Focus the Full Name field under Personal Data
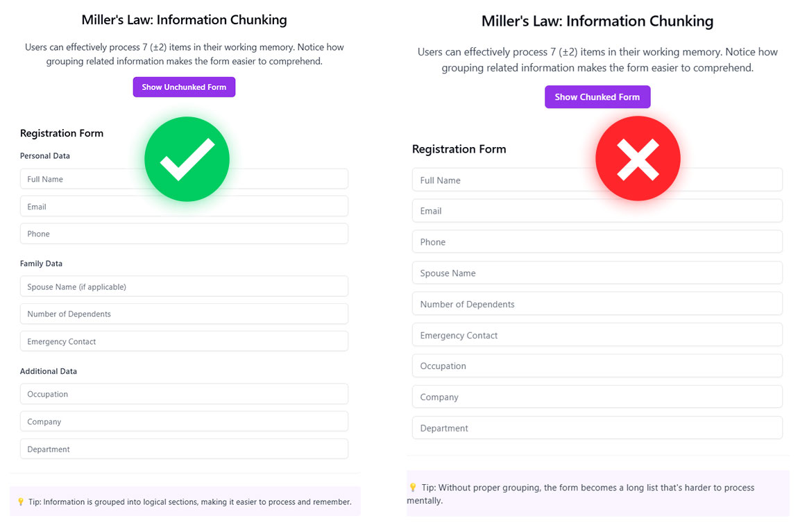This screenshot has width=807, height=532. coord(184,179)
